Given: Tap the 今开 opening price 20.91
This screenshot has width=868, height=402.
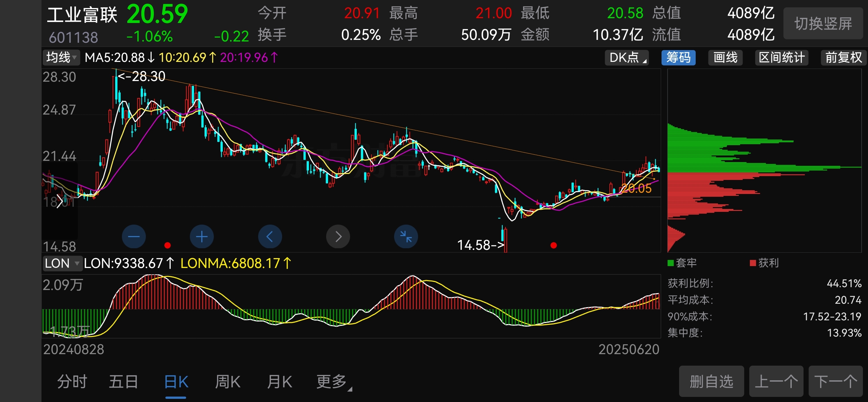Looking at the screenshot, I should pos(362,13).
